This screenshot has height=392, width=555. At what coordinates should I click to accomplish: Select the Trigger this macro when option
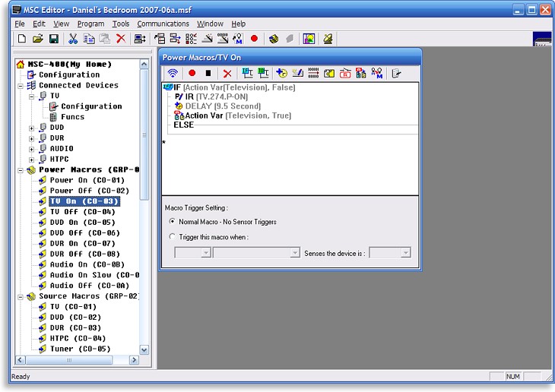(172, 237)
